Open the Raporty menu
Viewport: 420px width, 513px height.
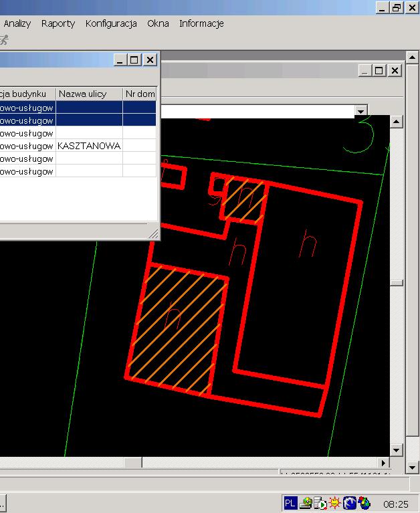pyautogui.click(x=58, y=23)
